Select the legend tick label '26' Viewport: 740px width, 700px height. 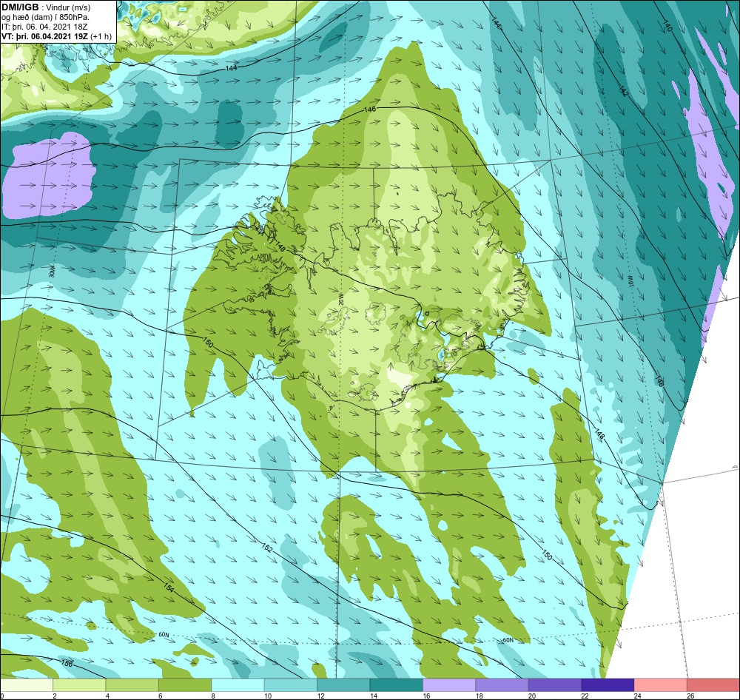pyautogui.click(x=690, y=696)
